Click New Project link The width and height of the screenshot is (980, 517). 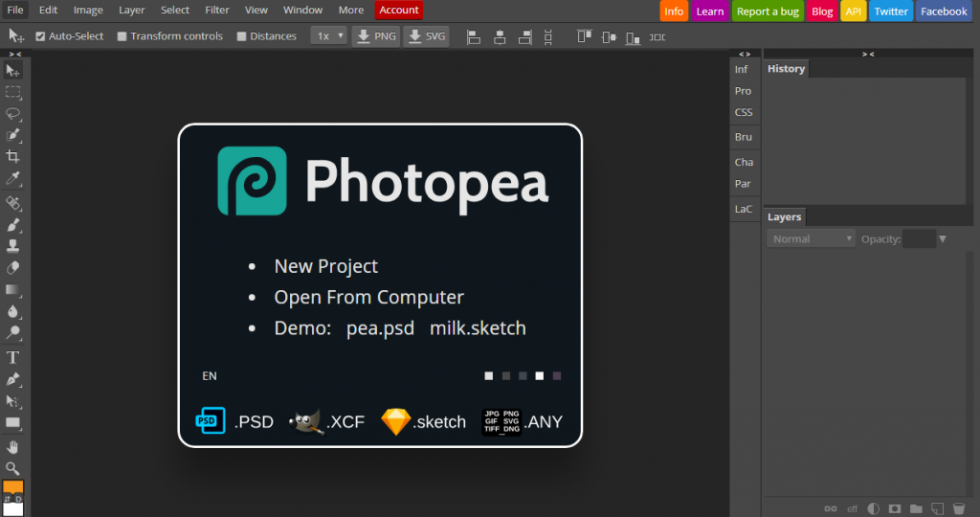(x=325, y=266)
